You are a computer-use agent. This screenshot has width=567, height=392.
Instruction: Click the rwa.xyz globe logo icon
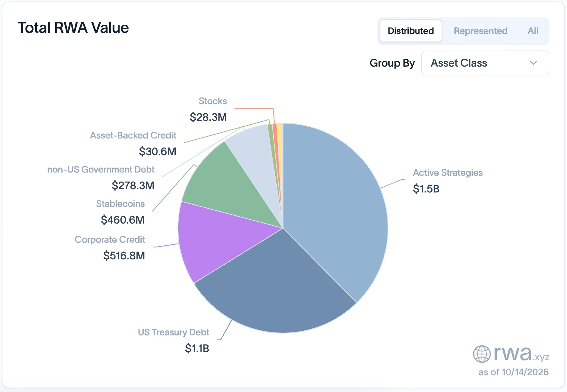482,354
